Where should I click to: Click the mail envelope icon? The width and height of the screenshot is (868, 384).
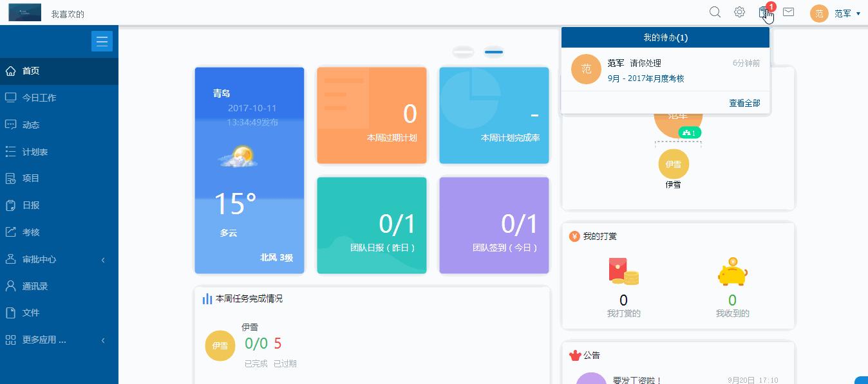pos(788,12)
